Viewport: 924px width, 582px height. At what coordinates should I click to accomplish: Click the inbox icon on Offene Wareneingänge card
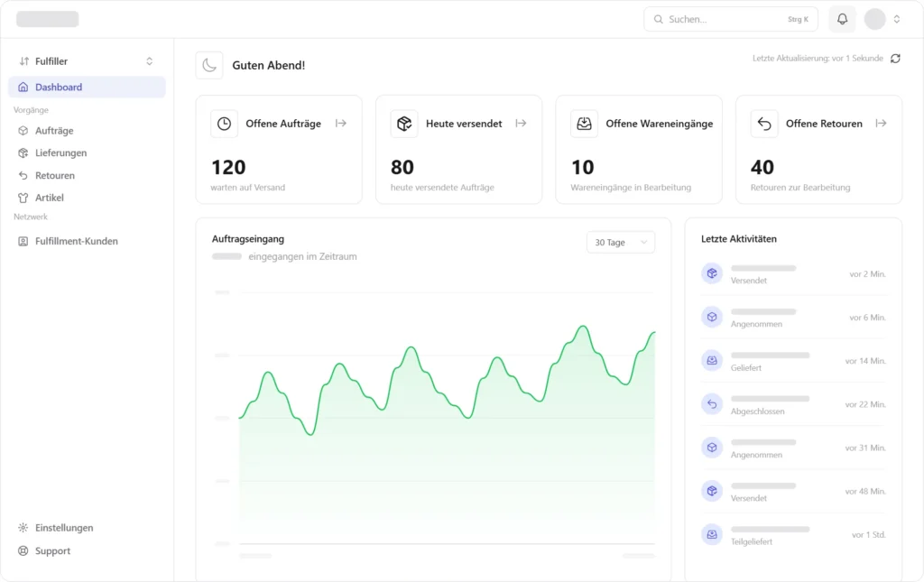tap(584, 124)
